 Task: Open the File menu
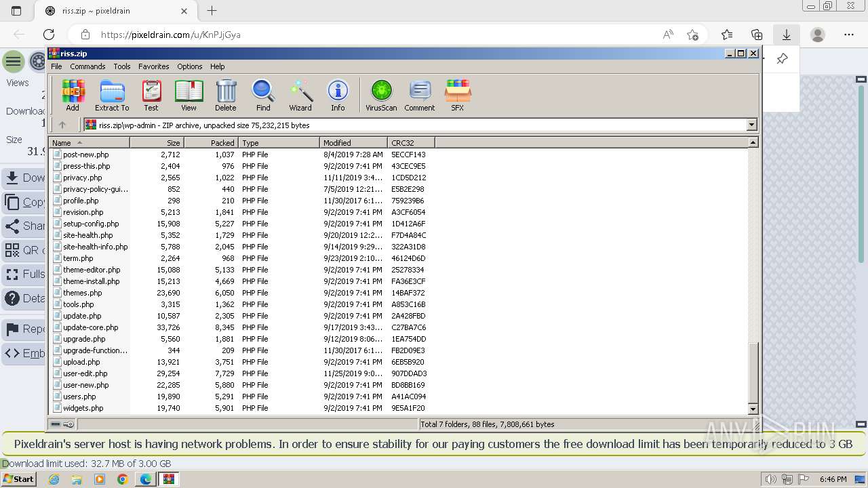56,66
